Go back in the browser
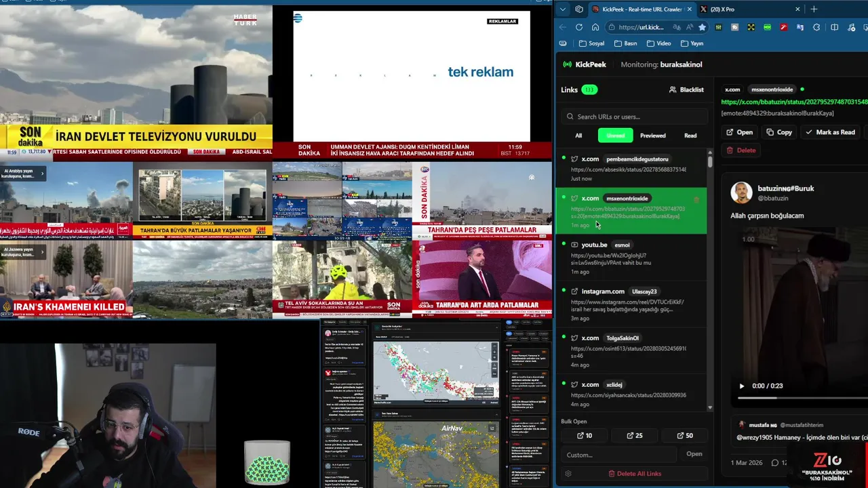The image size is (868, 488). 563,27
